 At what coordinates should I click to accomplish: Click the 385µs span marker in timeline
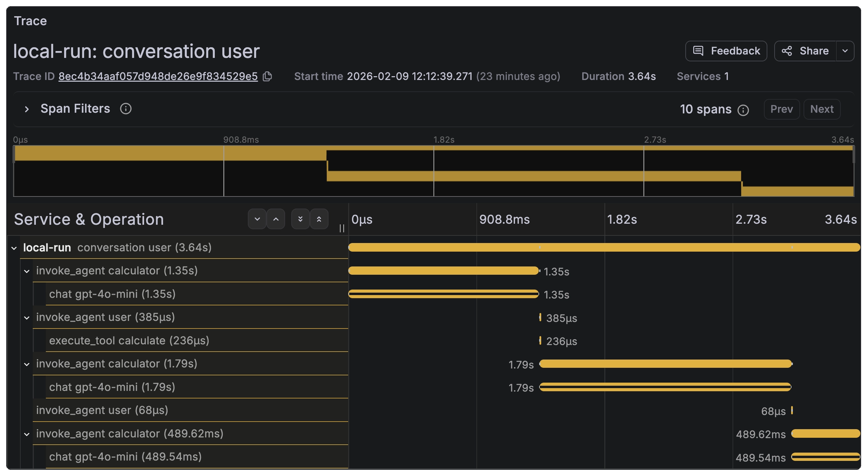click(540, 317)
